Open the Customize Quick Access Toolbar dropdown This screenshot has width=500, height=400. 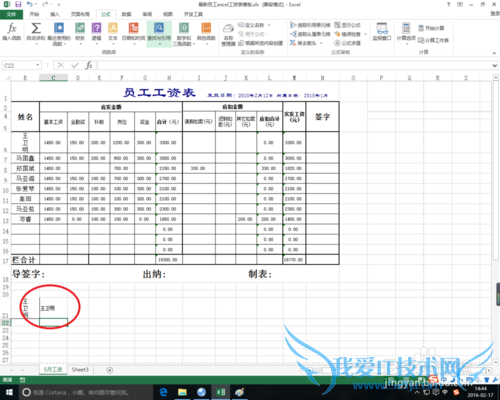(59, 5)
